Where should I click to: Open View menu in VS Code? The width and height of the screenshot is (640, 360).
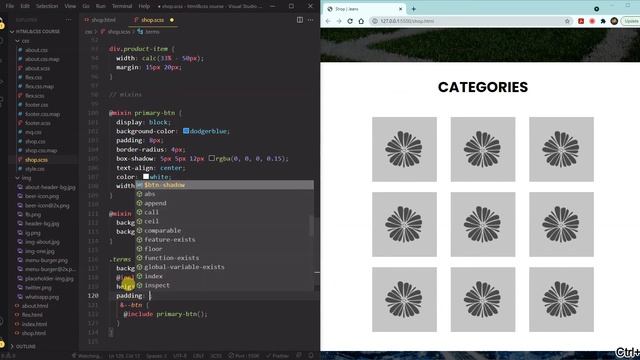click(70, 6)
